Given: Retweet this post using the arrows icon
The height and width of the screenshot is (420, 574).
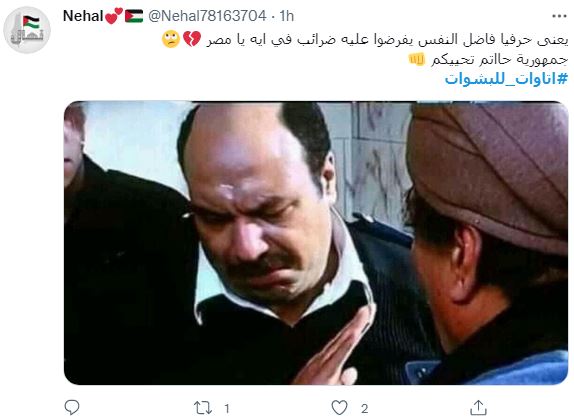Looking at the screenshot, I should click(202, 408).
